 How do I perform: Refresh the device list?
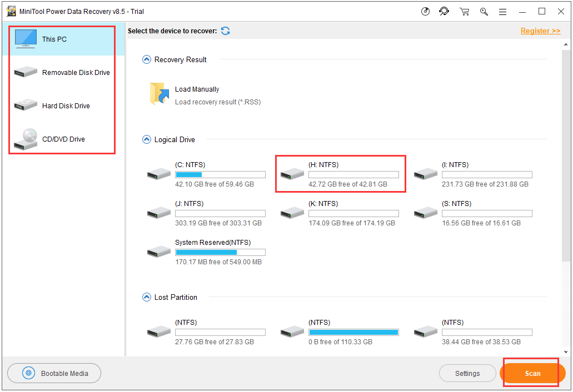click(226, 31)
